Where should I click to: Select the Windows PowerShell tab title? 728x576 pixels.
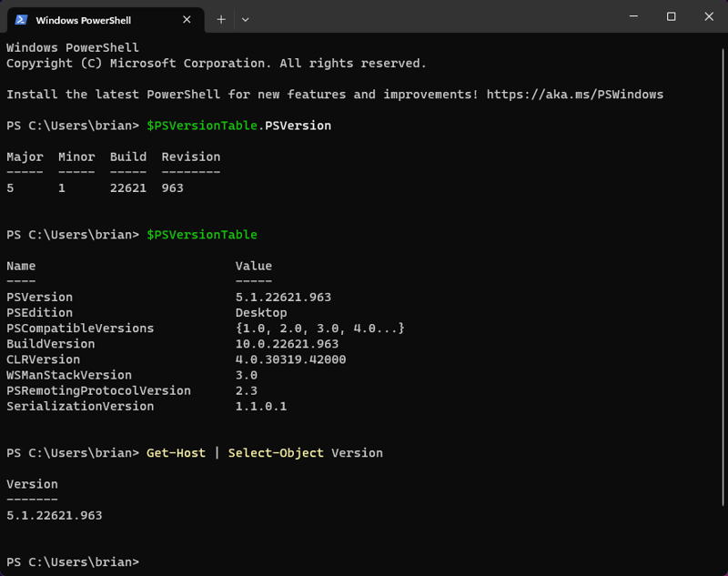click(x=83, y=20)
